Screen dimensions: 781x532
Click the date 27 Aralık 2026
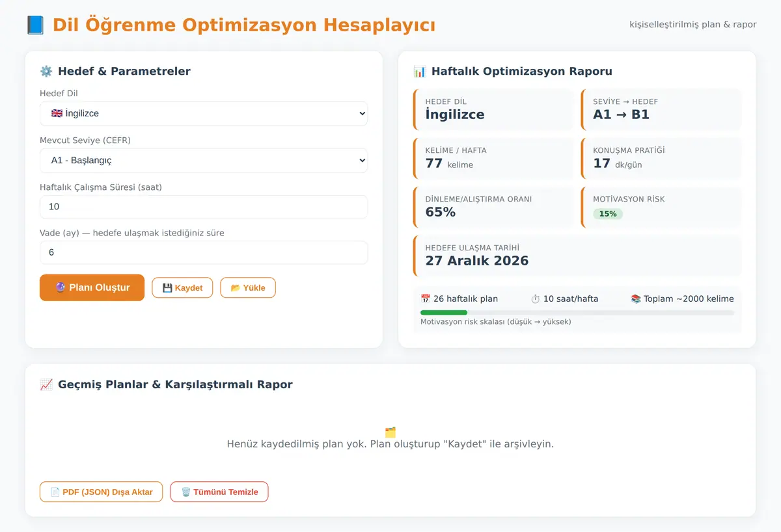pyautogui.click(x=477, y=261)
